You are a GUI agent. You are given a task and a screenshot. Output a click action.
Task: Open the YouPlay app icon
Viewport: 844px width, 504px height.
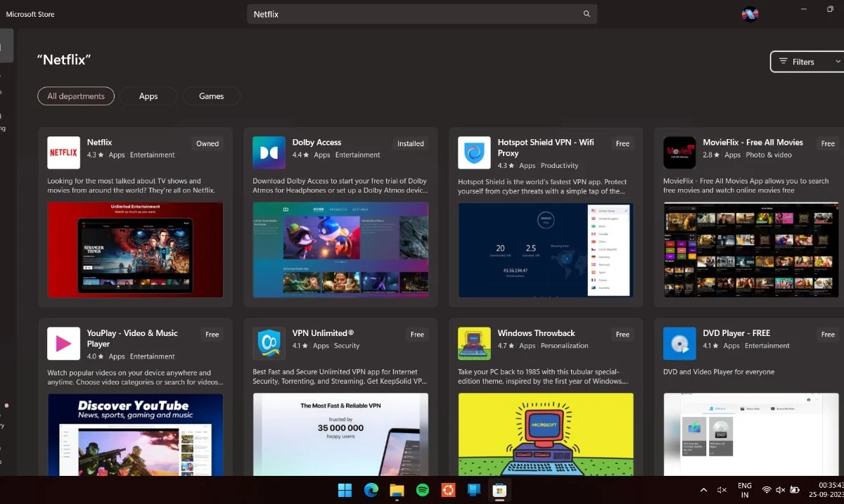[x=63, y=344]
